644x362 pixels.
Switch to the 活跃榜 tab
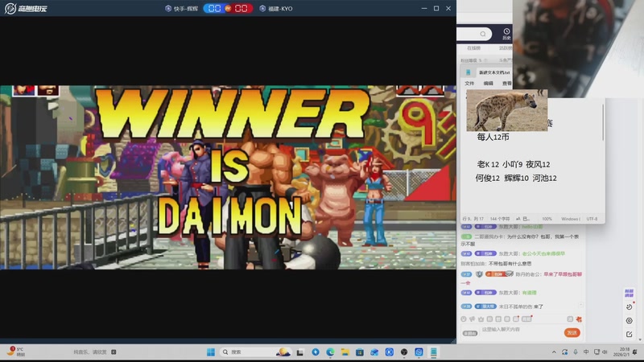(506, 48)
